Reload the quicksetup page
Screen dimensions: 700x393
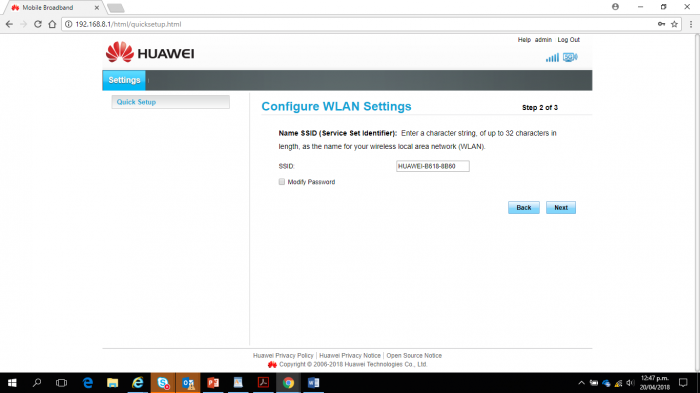38,24
